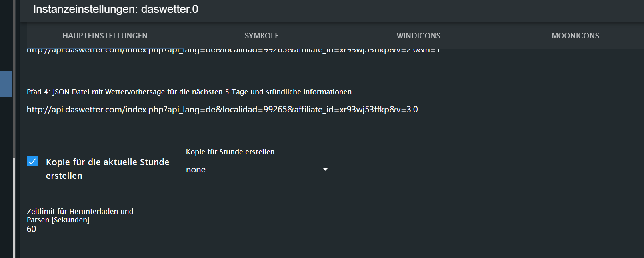Click the dropdown arrow beside 'none'
Image resolution: width=644 pixels, height=258 pixels.
coord(326,169)
